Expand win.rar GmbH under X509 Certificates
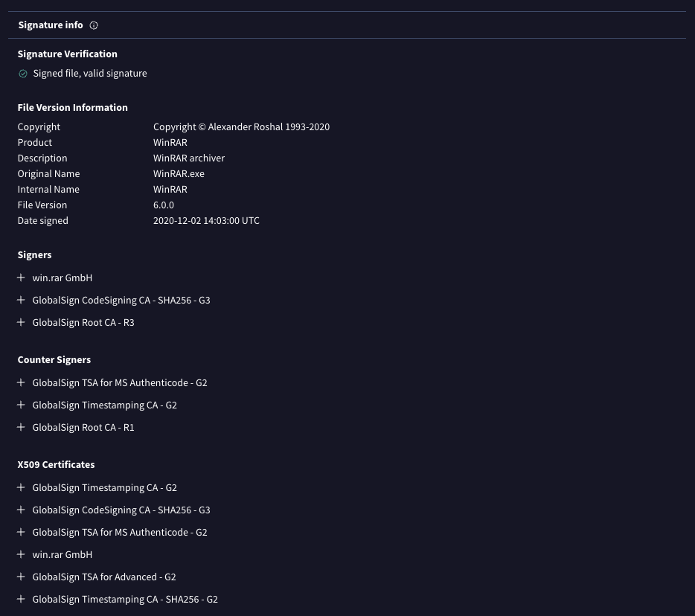This screenshot has width=695, height=616. [21, 554]
